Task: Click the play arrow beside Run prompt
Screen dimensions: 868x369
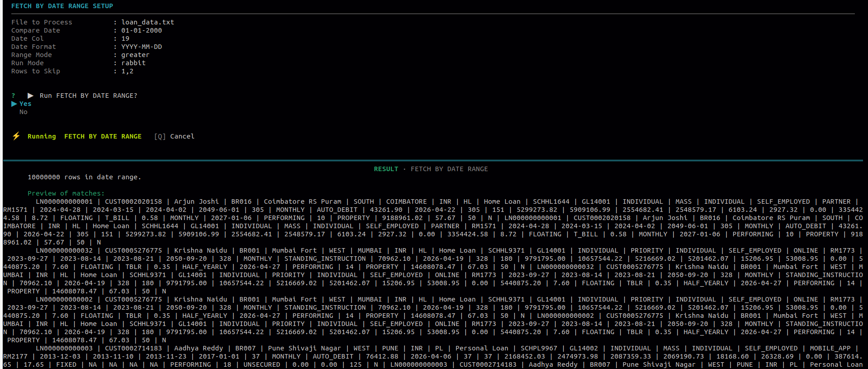Action: coord(30,96)
